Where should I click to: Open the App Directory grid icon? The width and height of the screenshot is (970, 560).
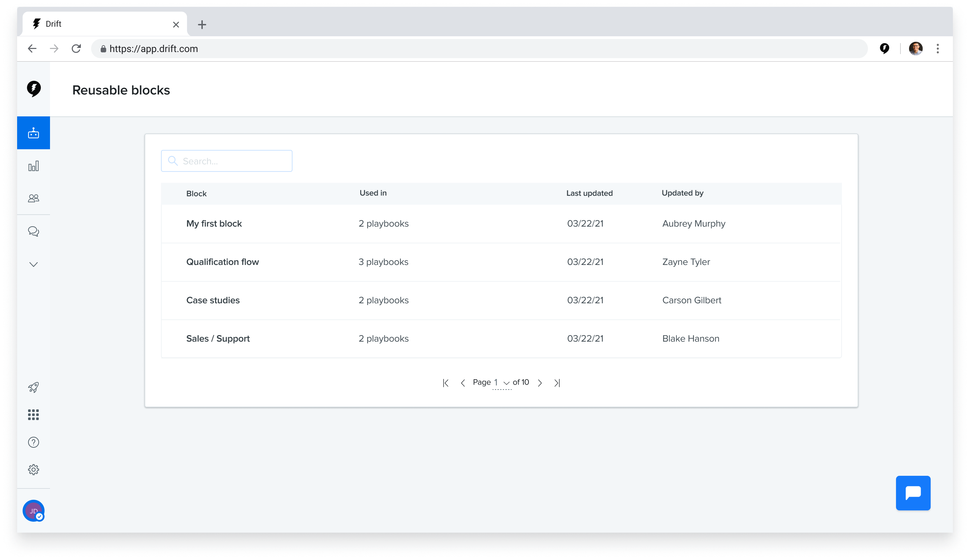[34, 415]
